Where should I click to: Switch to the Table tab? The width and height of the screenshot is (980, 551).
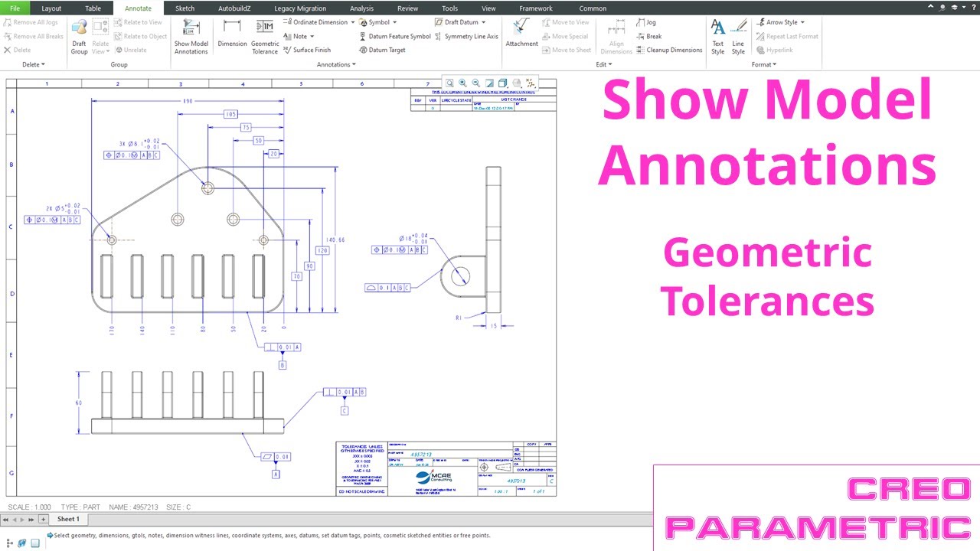coord(93,8)
